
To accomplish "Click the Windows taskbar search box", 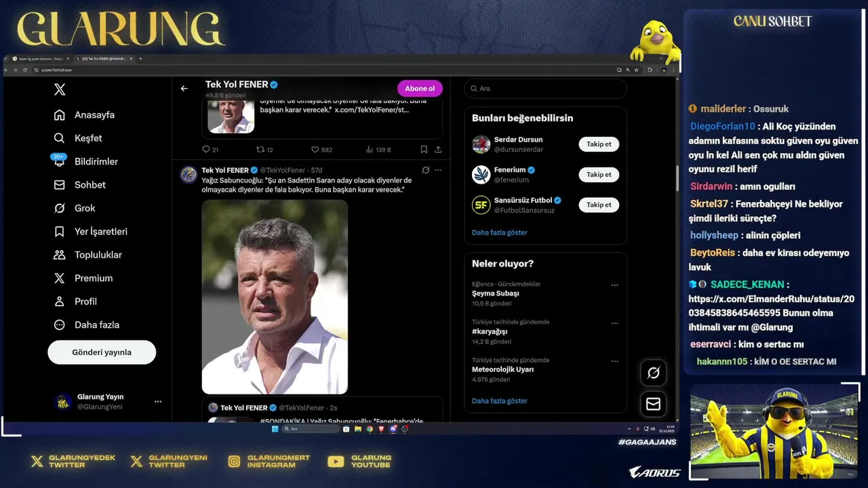I will (311, 429).
